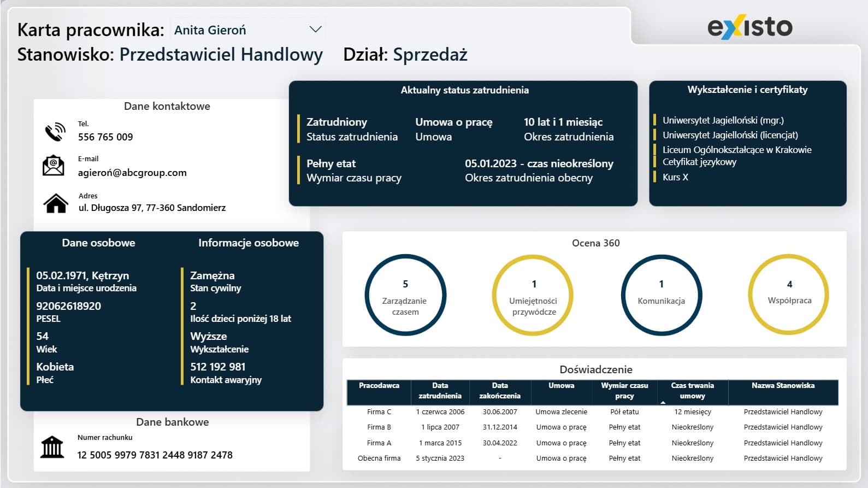Select the Komunikacja rating circle
Viewport: 868px width, 488px height.
[661, 295]
